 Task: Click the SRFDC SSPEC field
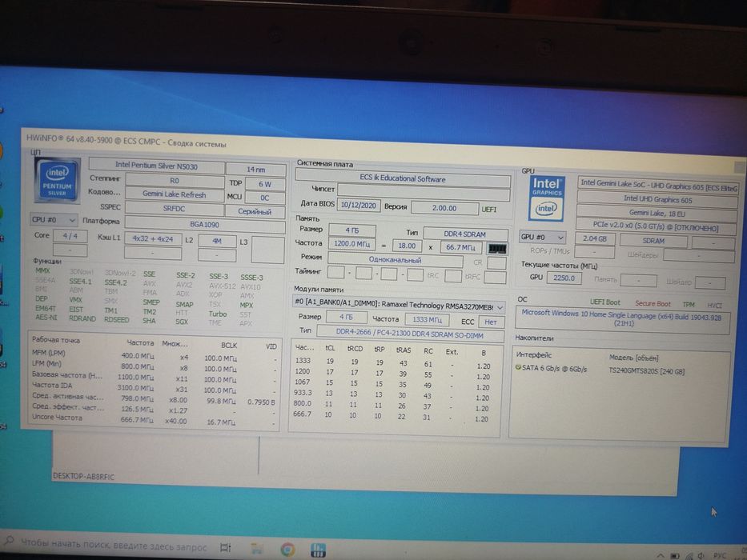click(x=174, y=209)
